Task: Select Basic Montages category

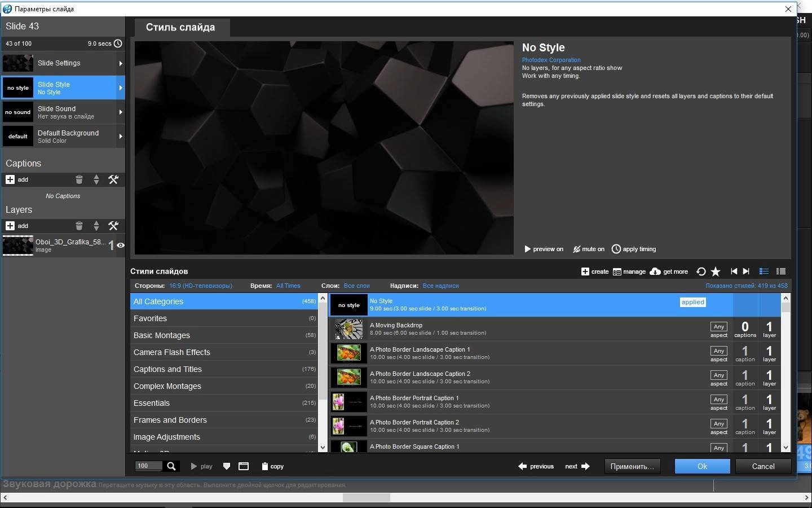Action: click(x=224, y=335)
